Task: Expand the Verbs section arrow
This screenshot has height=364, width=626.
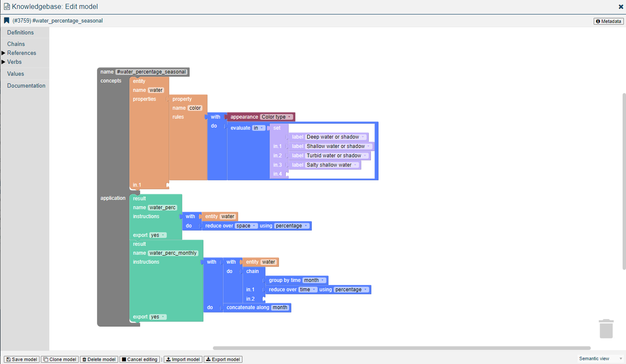Action: [3, 62]
